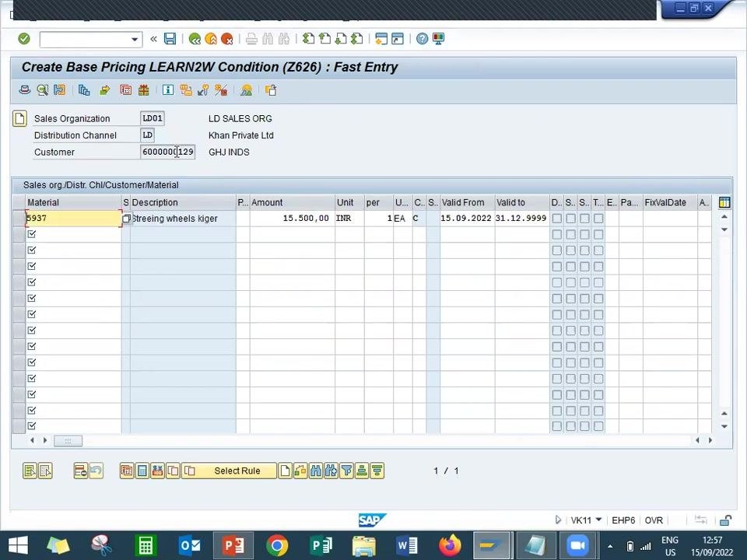Screen dimensions: 747x560
Task: Click the Valid From cell 15.09.2022
Action: (x=468, y=218)
